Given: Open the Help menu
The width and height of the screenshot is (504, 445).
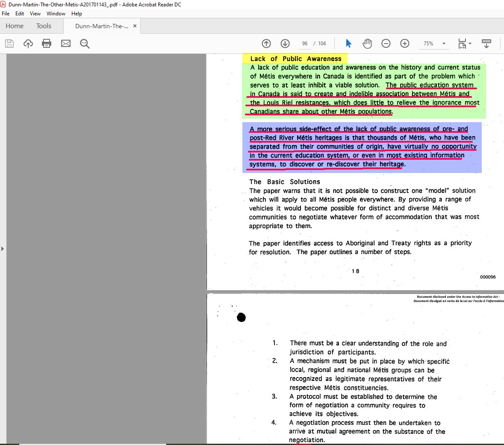Looking at the screenshot, I should tap(77, 14).
